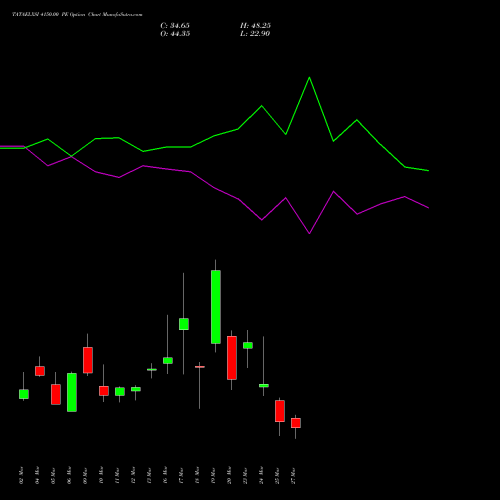Select the small red candle on 04 Mar

point(40,371)
